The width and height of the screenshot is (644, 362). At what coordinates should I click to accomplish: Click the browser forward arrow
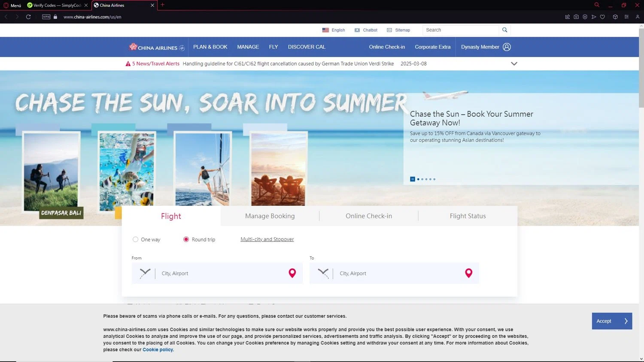(17, 17)
